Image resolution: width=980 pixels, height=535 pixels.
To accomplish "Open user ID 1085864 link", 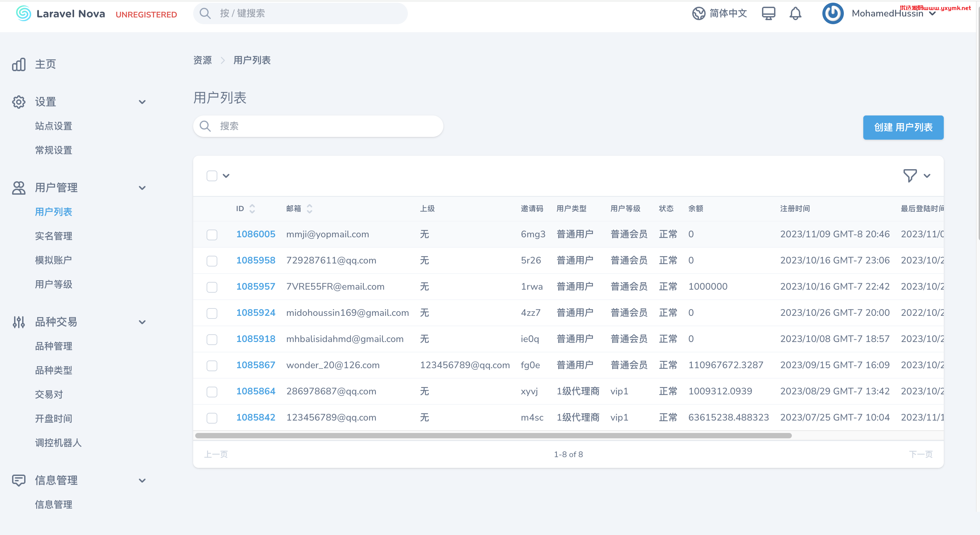I will point(256,391).
